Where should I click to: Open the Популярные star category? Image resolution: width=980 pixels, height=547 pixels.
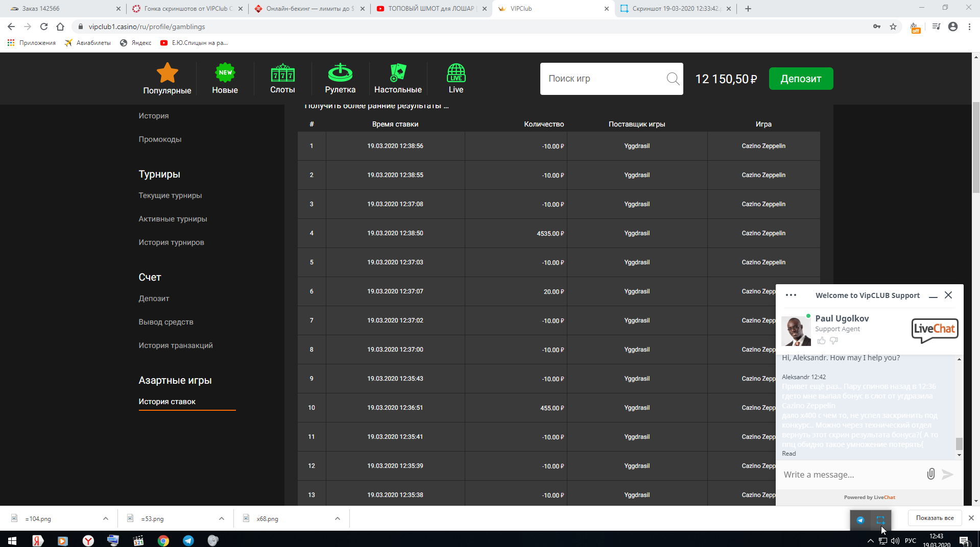[x=167, y=79]
